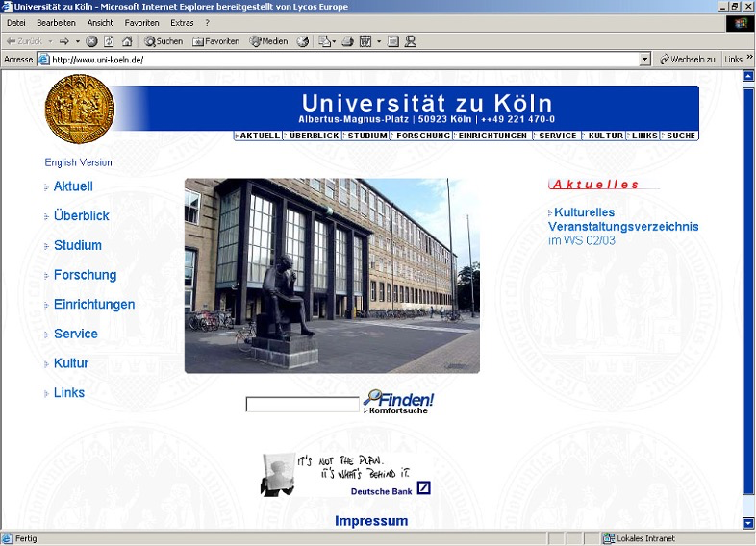Screen dimensions: 756x546
Task: Open the Kultur sidebar link
Action: coord(71,363)
